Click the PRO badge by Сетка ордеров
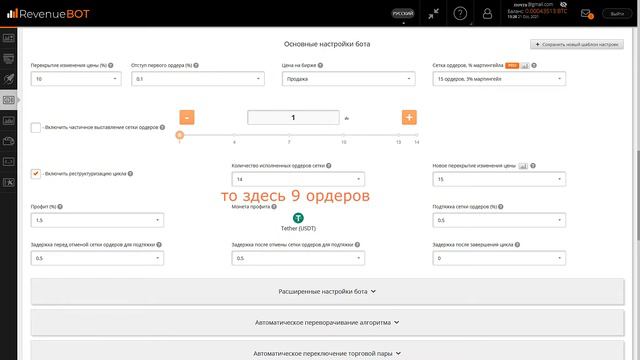Screen dimensions: 640x360 [512, 65]
